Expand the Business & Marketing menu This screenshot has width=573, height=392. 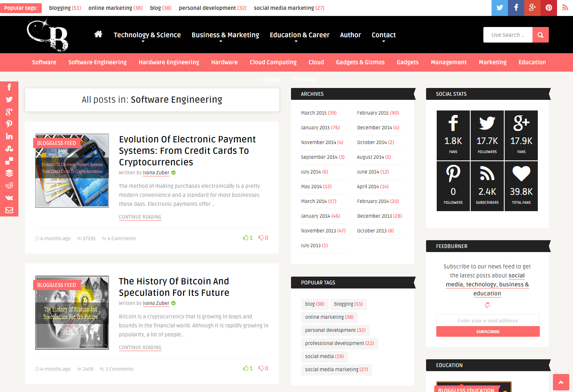pyautogui.click(x=225, y=35)
